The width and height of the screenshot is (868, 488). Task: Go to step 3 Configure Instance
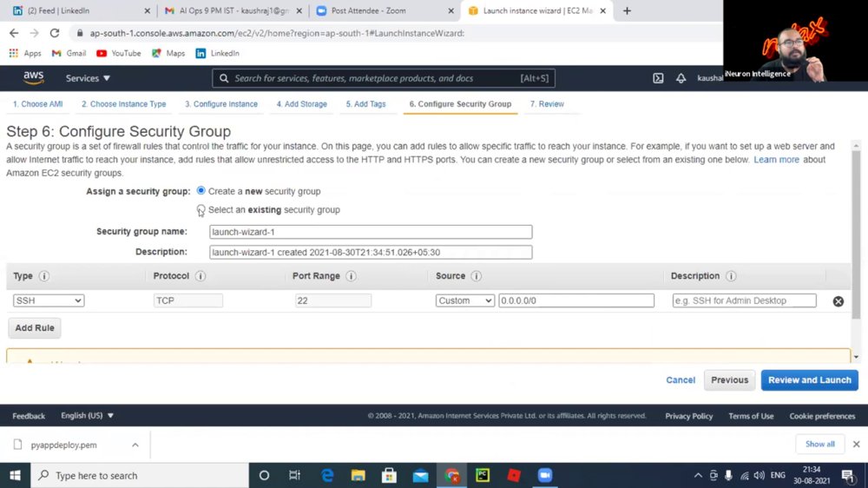(221, 104)
